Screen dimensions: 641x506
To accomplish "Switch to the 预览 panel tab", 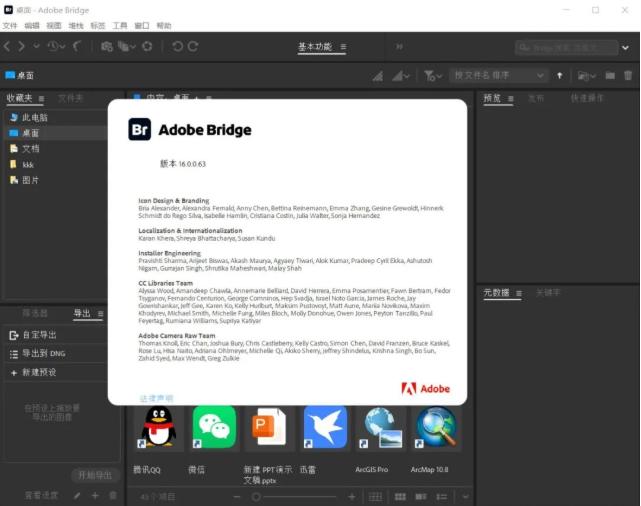I will click(492, 98).
